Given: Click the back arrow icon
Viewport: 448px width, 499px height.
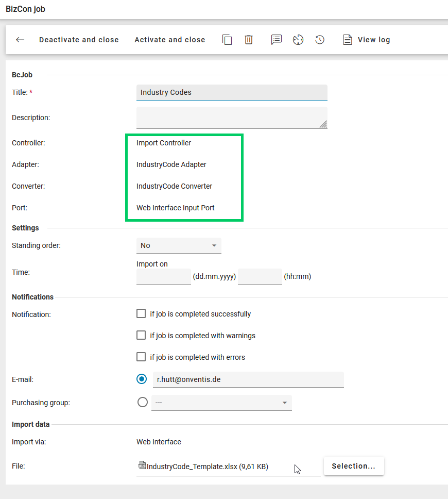Looking at the screenshot, I should pos(20,40).
